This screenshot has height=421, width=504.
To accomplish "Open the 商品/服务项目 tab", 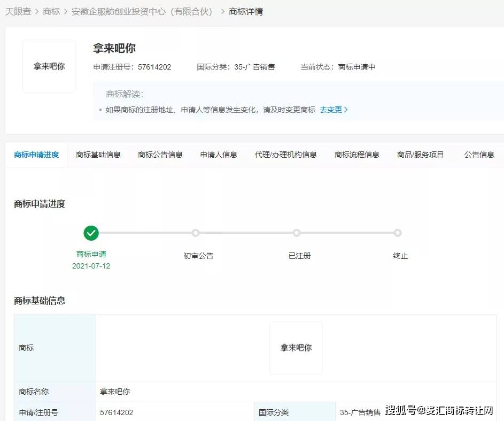I will click(420, 155).
